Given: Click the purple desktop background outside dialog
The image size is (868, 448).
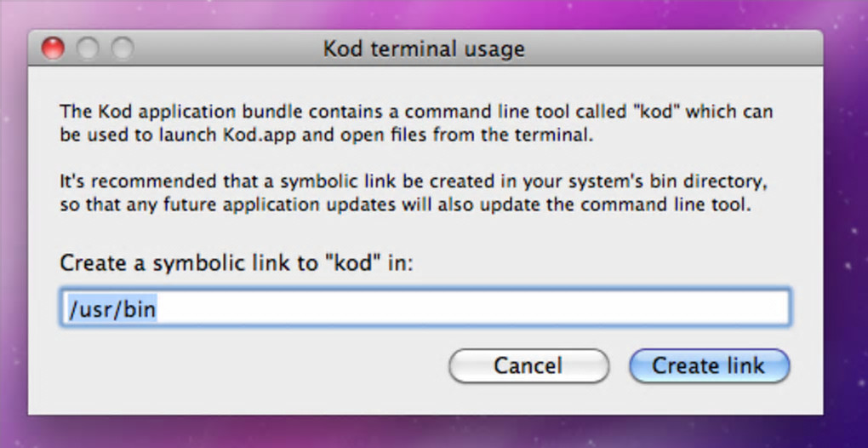Looking at the screenshot, I should click(x=842, y=256).
